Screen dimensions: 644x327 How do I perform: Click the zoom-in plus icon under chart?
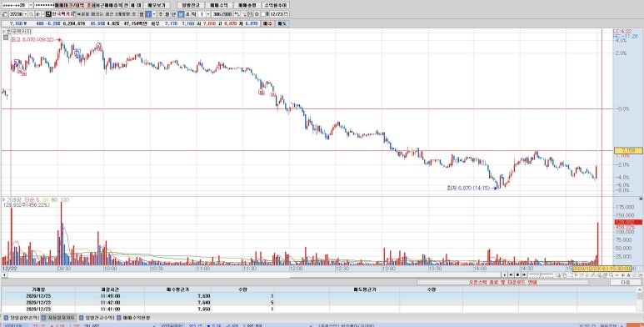pyautogui.click(x=622, y=275)
